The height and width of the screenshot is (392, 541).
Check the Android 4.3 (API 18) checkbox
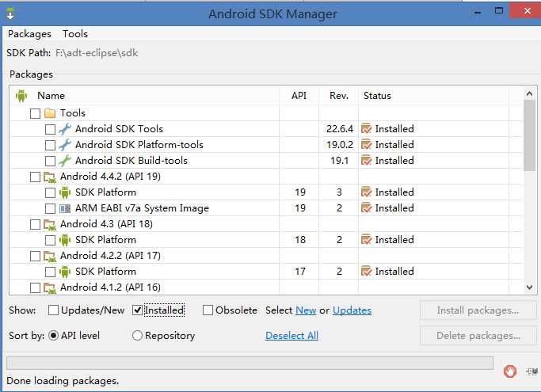point(35,225)
